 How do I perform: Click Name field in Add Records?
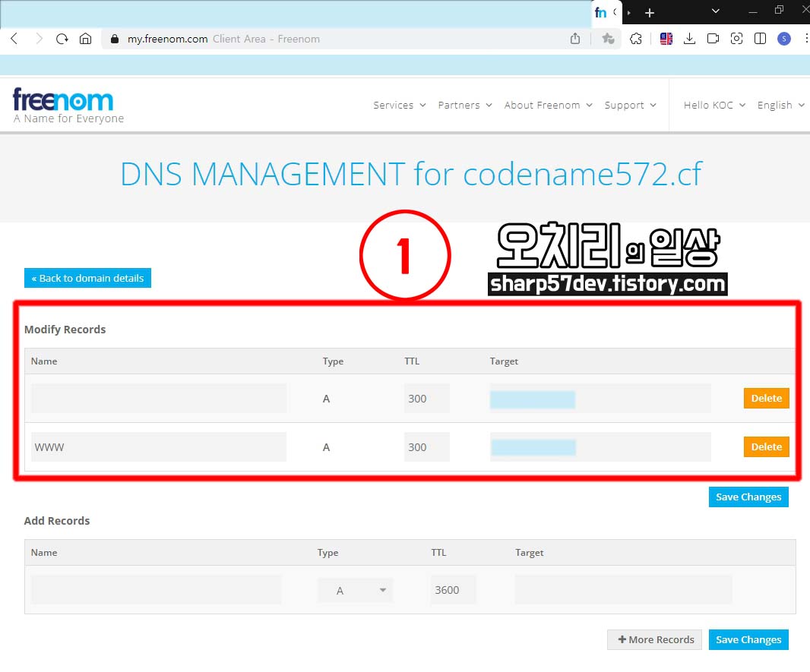tap(156, 590)
